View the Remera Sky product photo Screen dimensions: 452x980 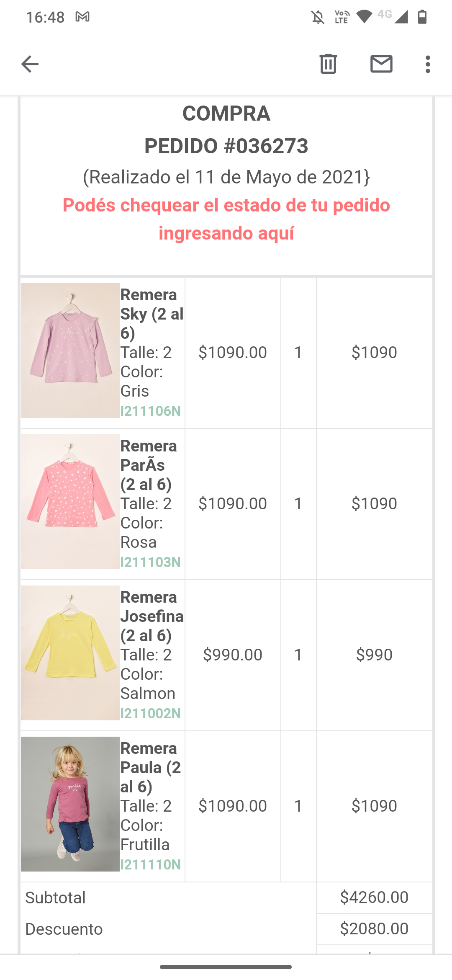pos(70,351)
